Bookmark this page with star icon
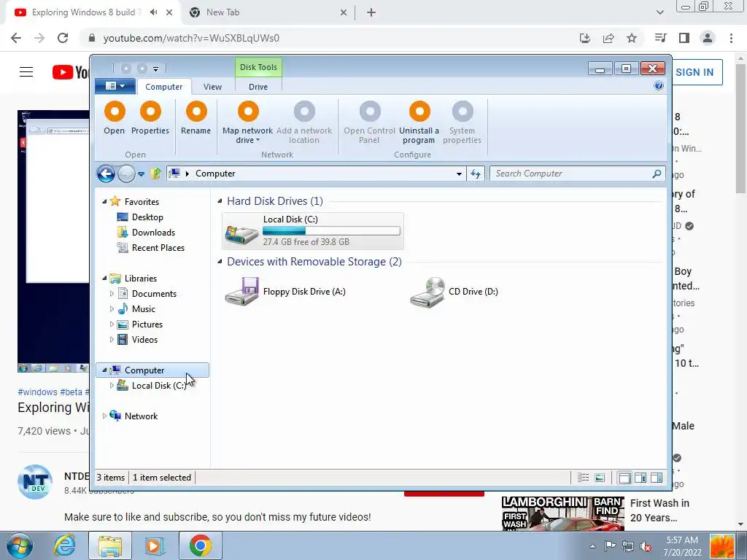Screen dimensions: 747x560 [x=632, y=38]
